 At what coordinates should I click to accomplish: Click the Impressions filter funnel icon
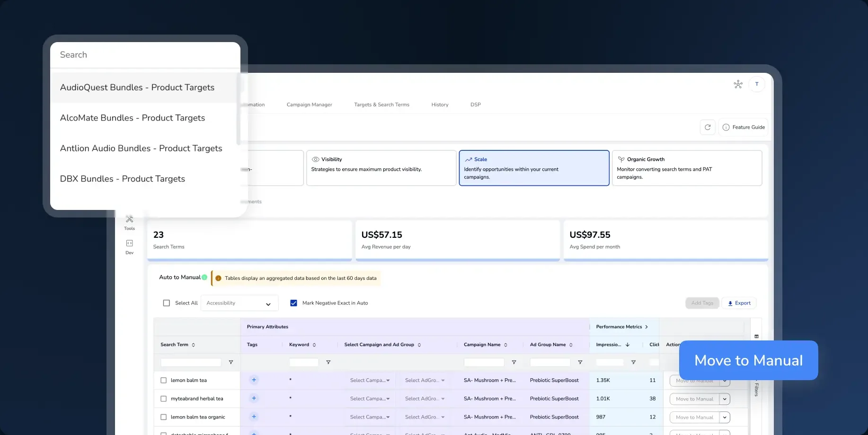pyautogui.click(x=633, y=362)
